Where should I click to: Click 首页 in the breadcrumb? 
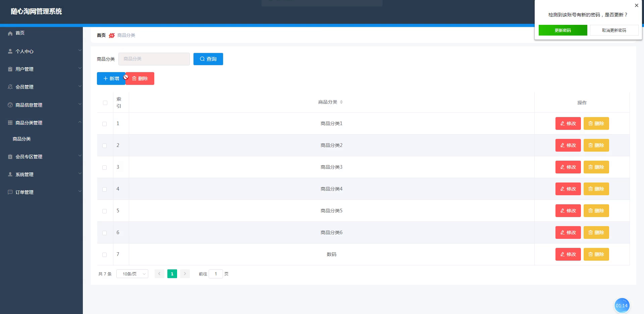tap(101, 35)
